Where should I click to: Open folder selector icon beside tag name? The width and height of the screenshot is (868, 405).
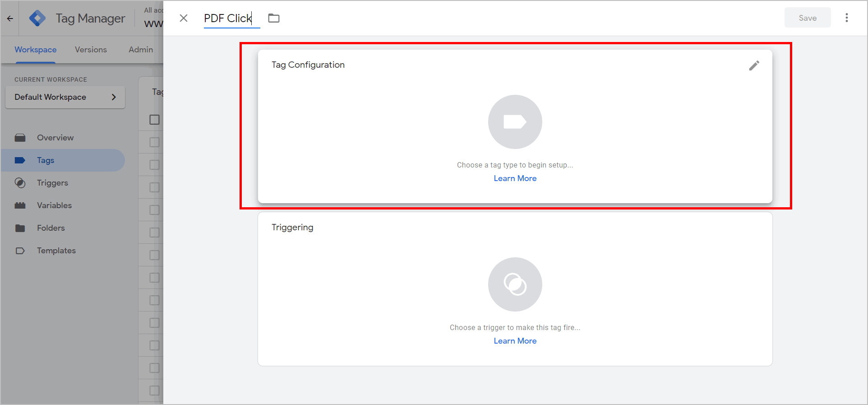pos(274,18)
